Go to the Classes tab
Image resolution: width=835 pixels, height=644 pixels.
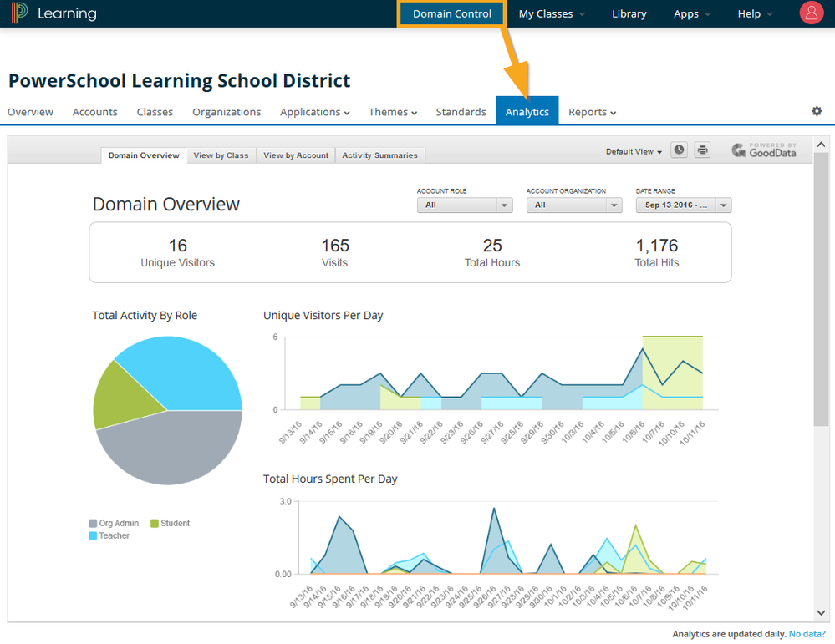(x=155, y=112)
